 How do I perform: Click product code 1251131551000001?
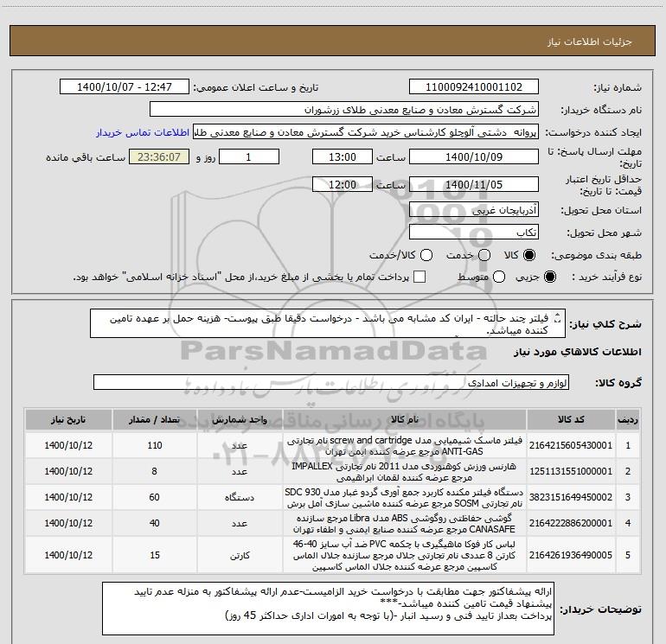tap(571, 471)
